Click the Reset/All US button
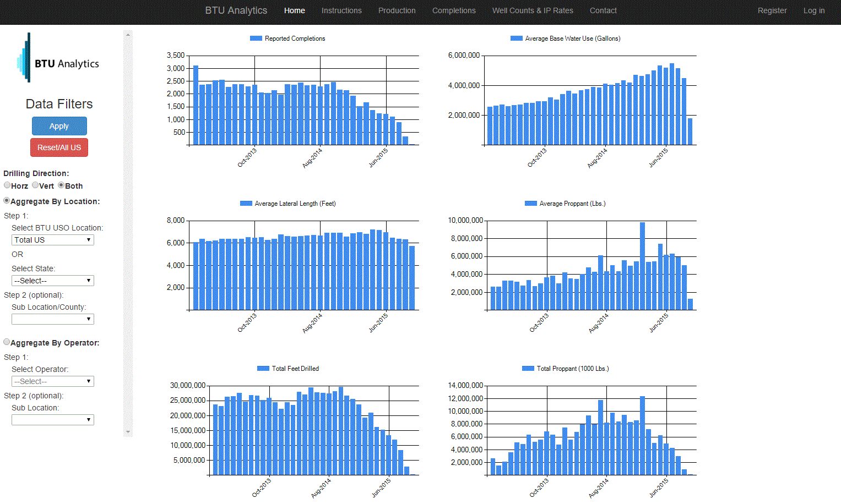The height and width of the screenshot is (504, 841). point(59,147)
